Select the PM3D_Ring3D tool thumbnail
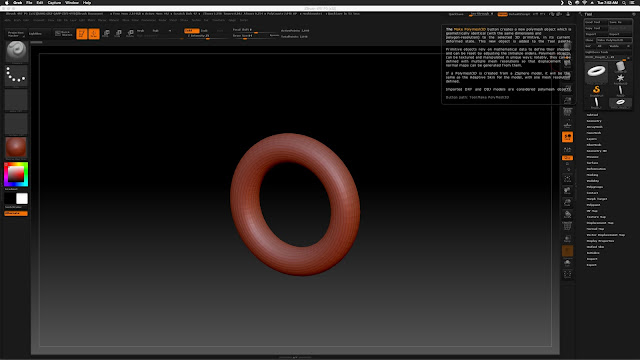 point(620,103)
